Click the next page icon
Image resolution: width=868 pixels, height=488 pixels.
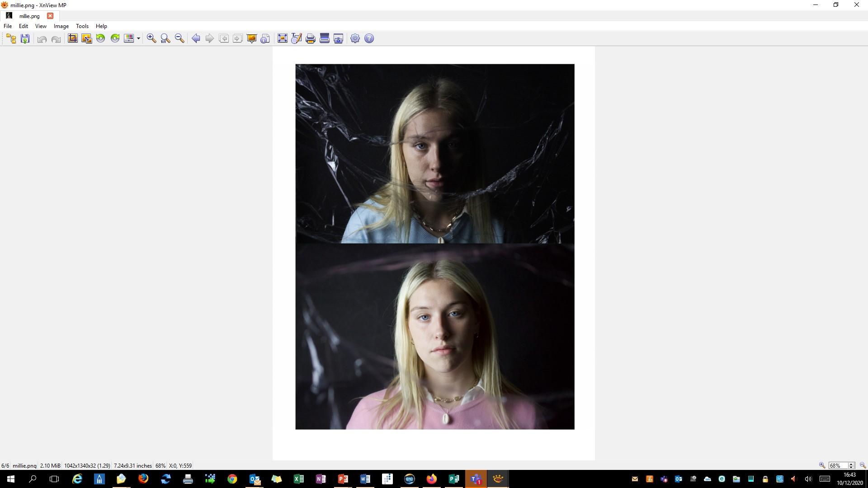click(x=237, y=38)
